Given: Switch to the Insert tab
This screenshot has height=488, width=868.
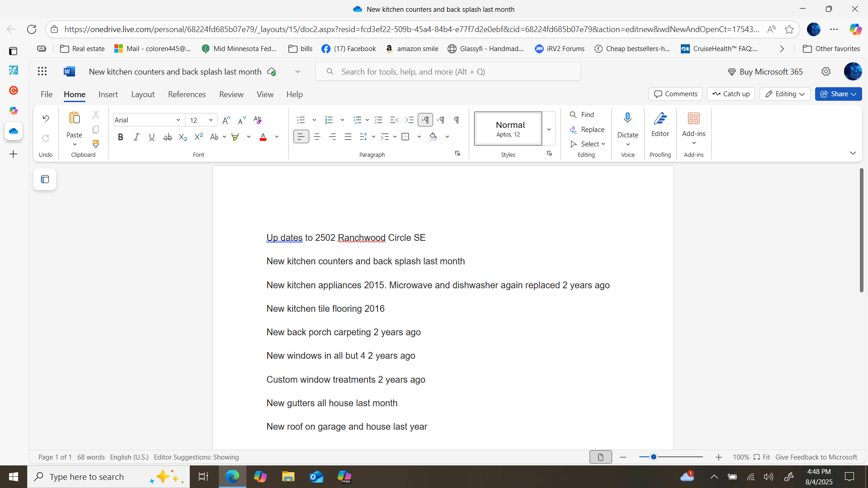Looking at the screenshot, I should click(108, 94).
